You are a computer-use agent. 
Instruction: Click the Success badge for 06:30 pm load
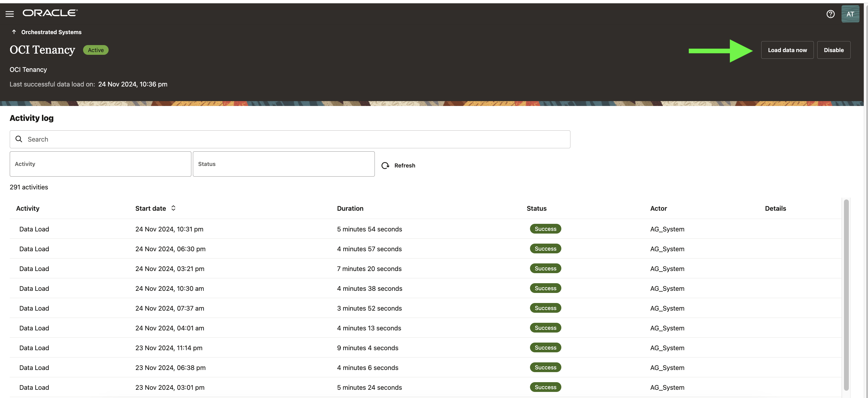click(545, 248)
